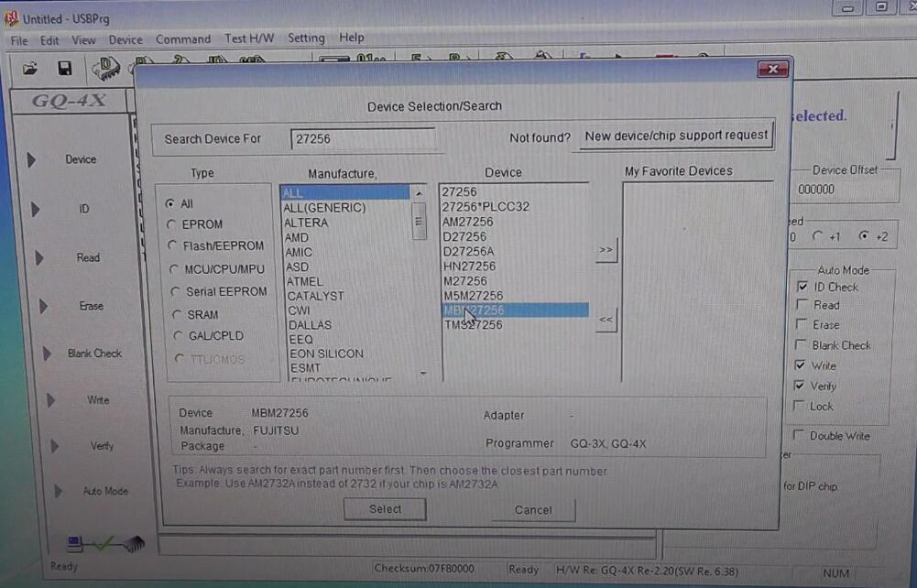This screenshot has width=917, height=588.
Task: Open the Device menu
Action: (126, 39)
